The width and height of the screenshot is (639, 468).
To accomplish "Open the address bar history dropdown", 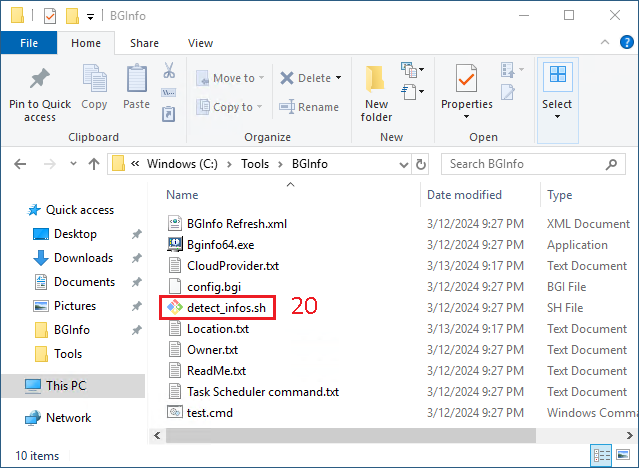I will click(403, 164).
